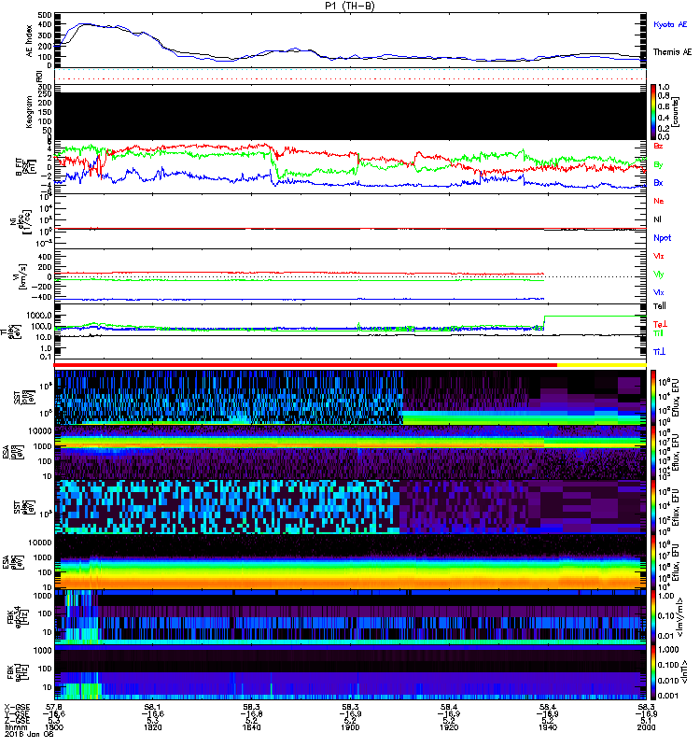Click the "Vi [km/s]" axis label
This screenshot has height=747, width=700.
click(22, 276)
